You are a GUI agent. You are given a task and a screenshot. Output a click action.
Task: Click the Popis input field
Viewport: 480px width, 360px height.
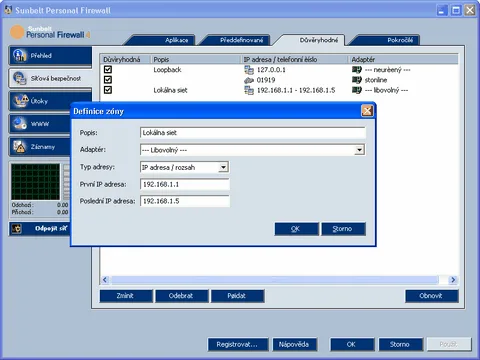click(253, 132)
